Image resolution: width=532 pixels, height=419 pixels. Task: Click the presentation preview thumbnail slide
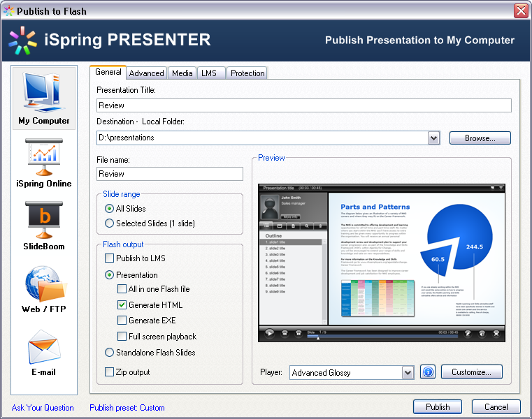click(417, 258)
